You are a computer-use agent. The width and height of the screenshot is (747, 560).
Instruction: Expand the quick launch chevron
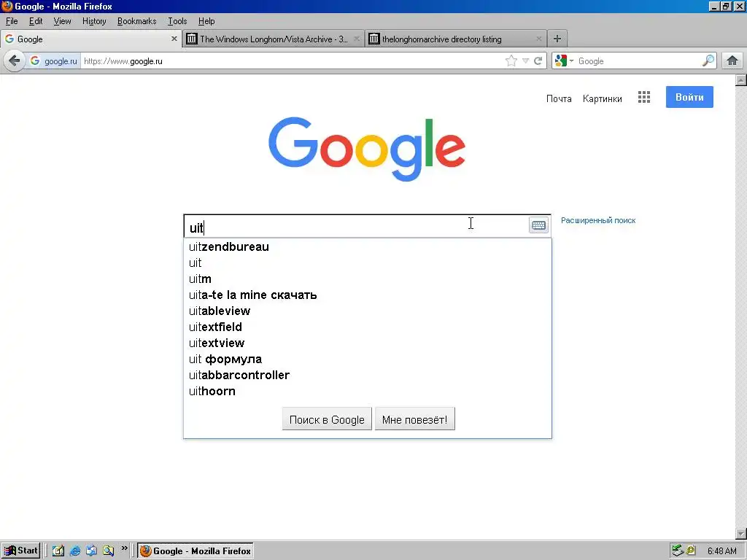pos(124,548)
